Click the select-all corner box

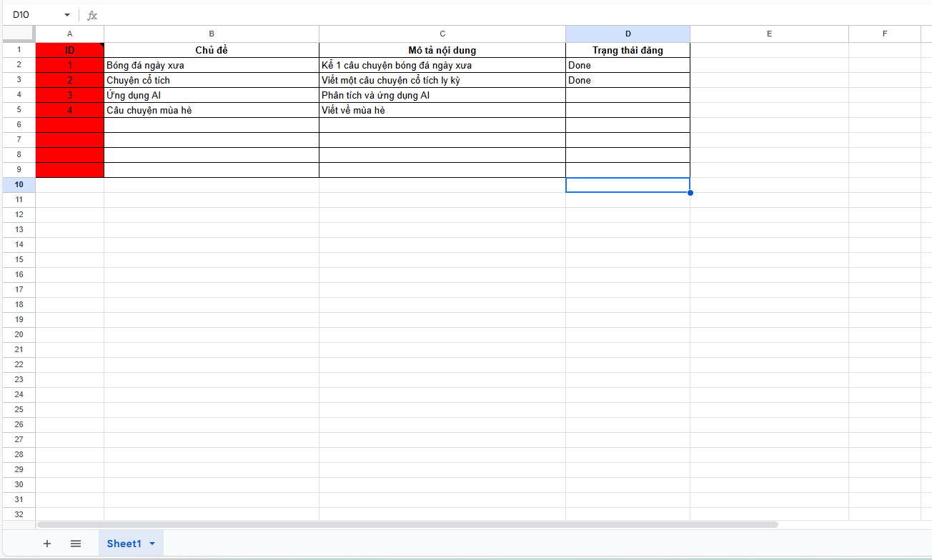click(x=19, y=34)
